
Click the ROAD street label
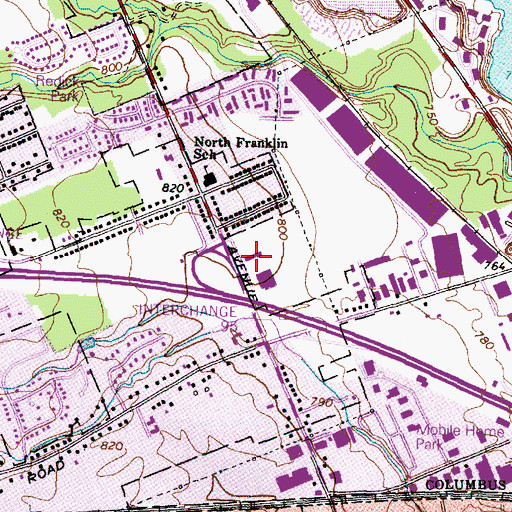(x=46, y=471)
